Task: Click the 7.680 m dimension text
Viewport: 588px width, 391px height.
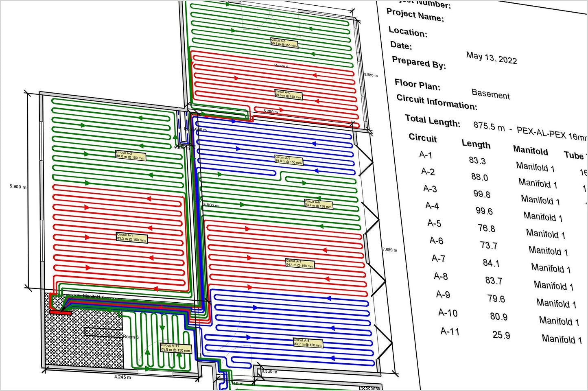Action: point(389,249)
